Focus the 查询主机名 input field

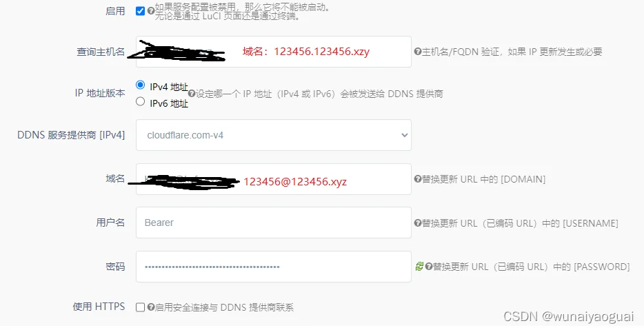tap(274, 52)
